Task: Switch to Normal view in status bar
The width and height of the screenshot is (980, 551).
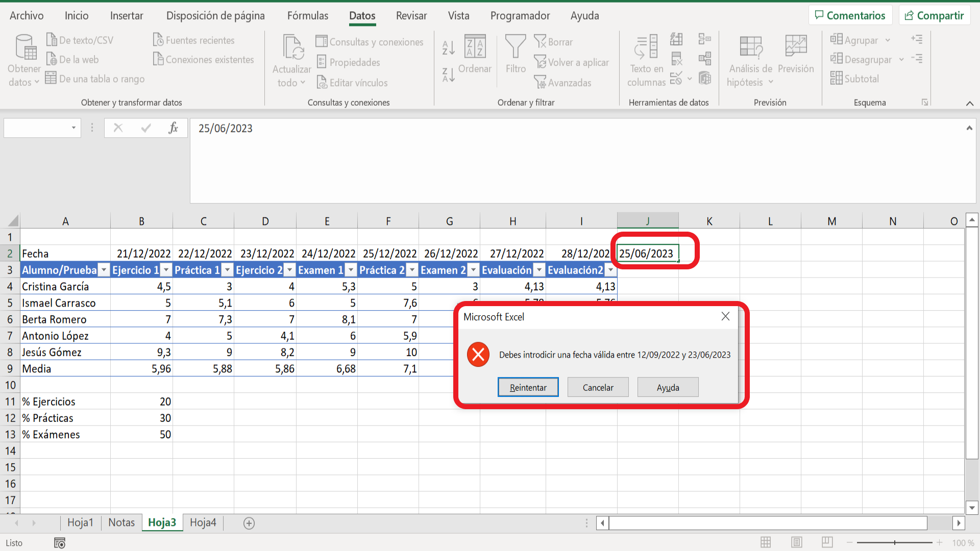Action: pos(766,542)
